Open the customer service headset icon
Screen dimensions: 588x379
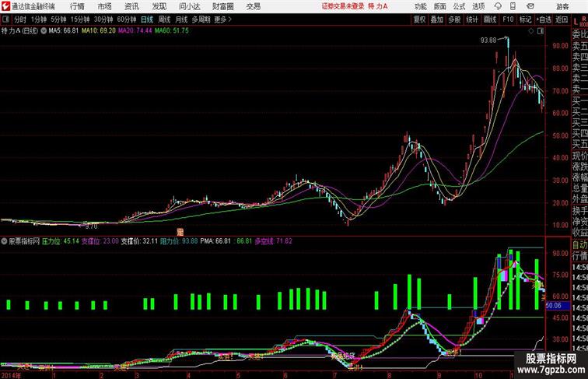tap(498, 6)
